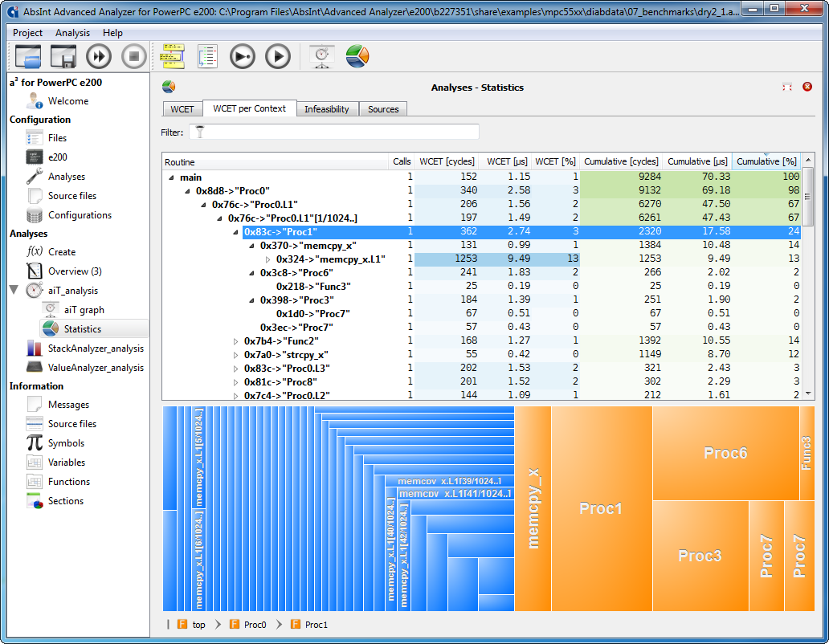This screenshot has width=829, height=644.
Task: Open the Project menu
Action: (x=27, y=33)
